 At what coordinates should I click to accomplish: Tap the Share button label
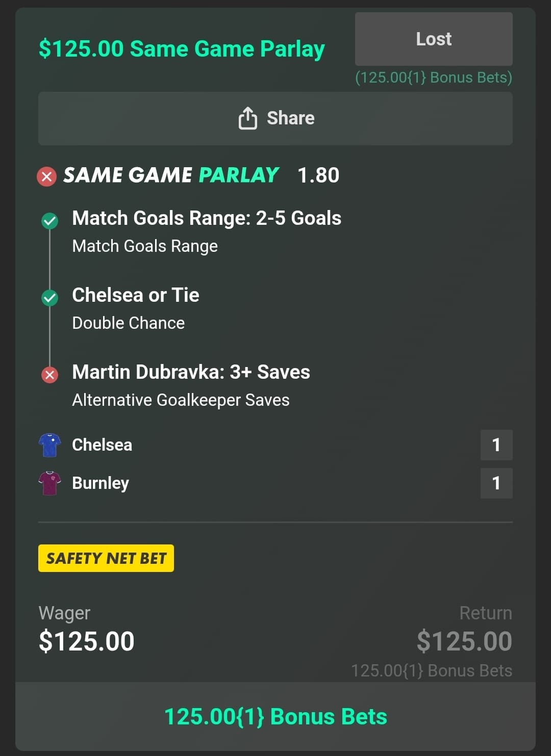click(290, 118)
